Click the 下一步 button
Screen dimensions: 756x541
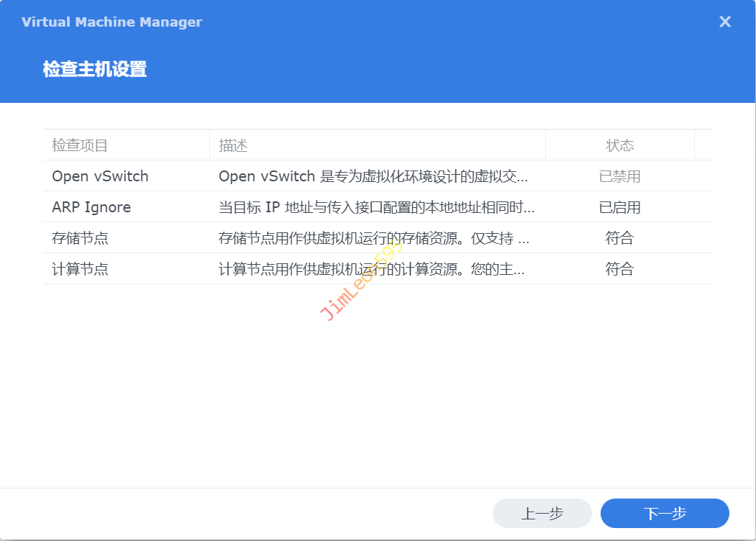665,513
